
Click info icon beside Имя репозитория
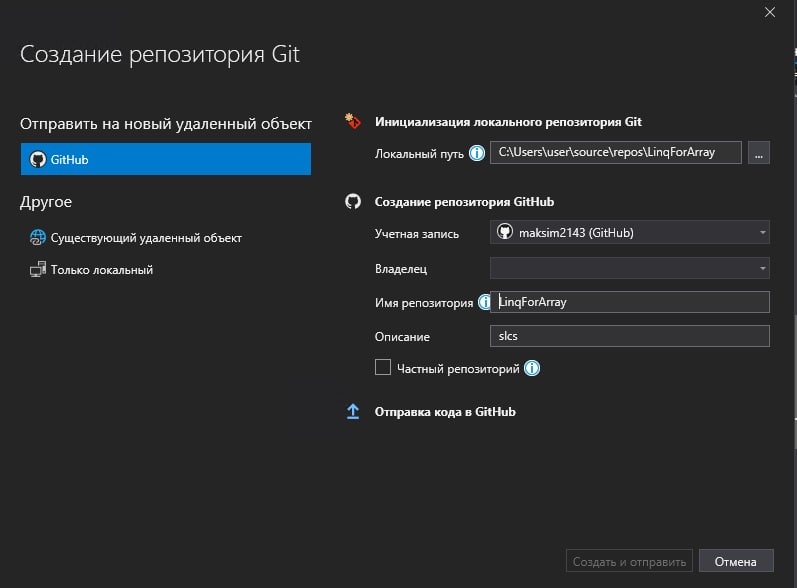484,302
